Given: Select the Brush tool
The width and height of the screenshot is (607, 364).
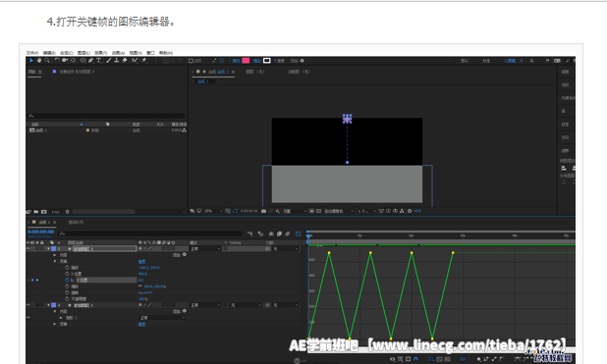Looking at the screenshot, I should [x=109, y=61].
